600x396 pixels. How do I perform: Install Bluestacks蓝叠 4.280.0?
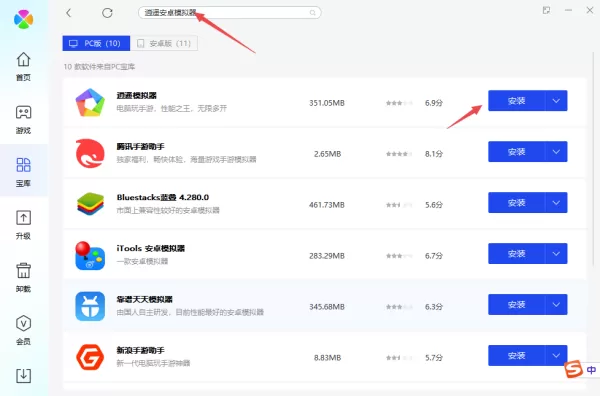(516, 202)
